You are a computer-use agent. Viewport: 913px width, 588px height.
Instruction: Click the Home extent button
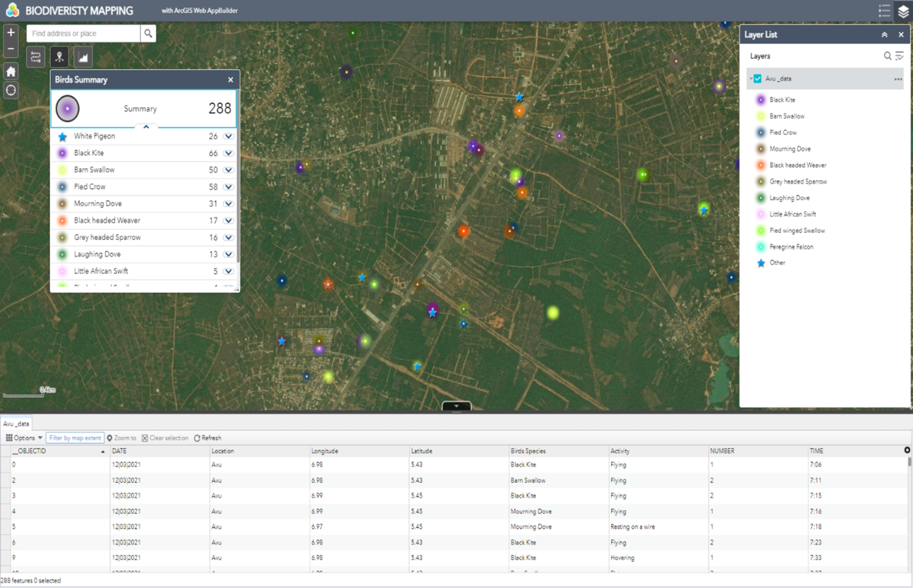click(x=10, y=71)
